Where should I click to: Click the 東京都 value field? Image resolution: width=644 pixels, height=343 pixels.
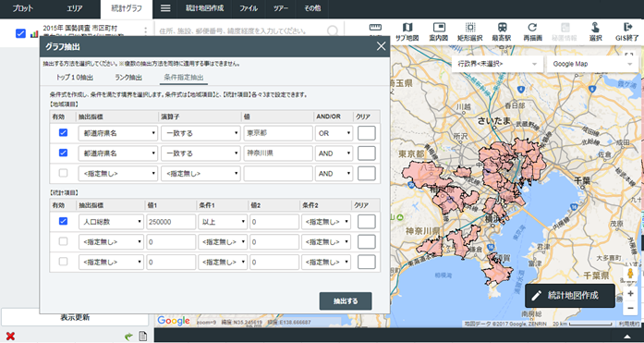[x=278, y=133]
